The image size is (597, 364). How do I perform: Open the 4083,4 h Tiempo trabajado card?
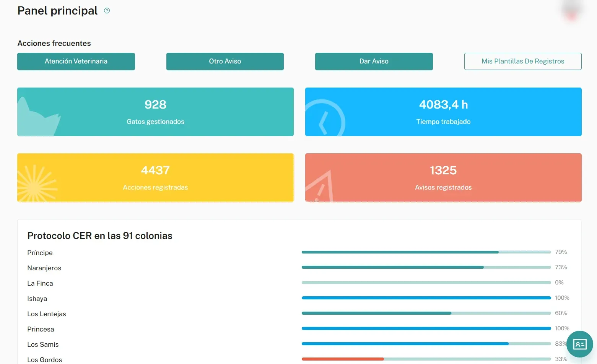(x=443, y=112)
